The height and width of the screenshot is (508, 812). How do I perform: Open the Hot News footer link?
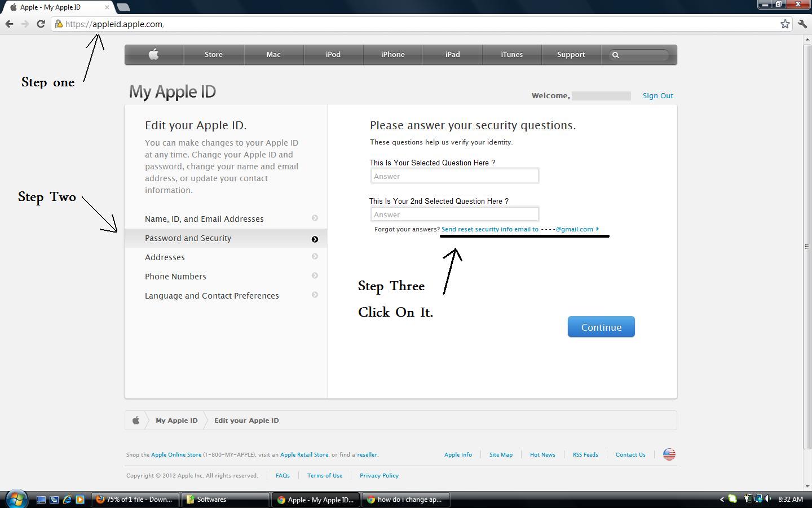[542, 454]
